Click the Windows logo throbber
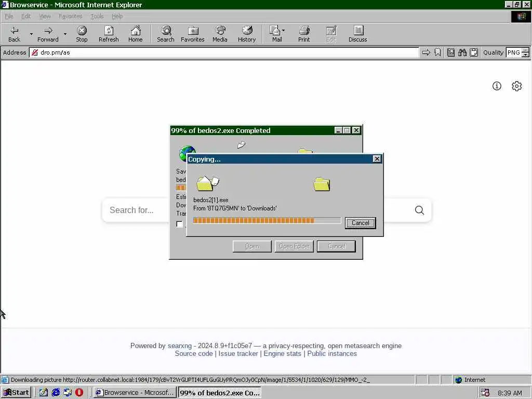This screenshot has height=399, width=532. [521, 16]
